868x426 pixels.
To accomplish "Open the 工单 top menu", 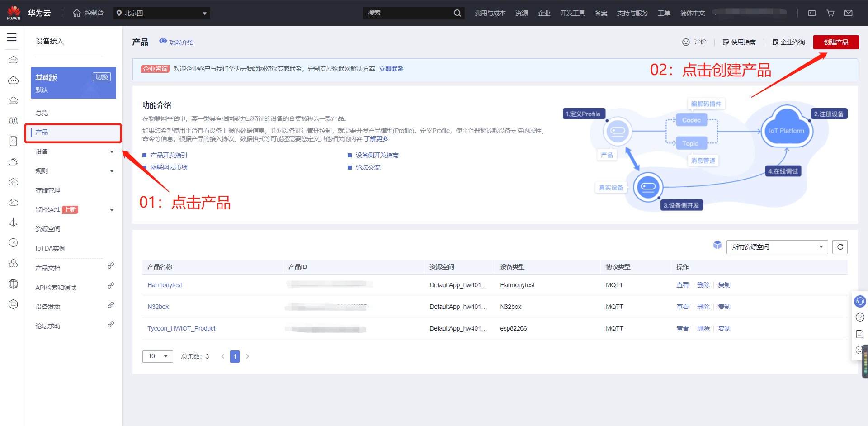I will 664,13.
